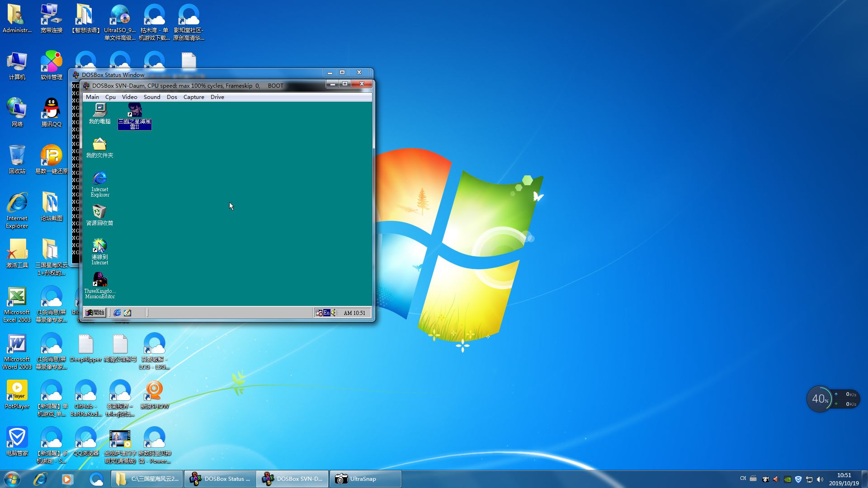This screenshot has width=868, height=488.
Task: Select Internet Explorer icon inside DOSBox desktop
Action: pyautogui.click(x=100, y=184)
